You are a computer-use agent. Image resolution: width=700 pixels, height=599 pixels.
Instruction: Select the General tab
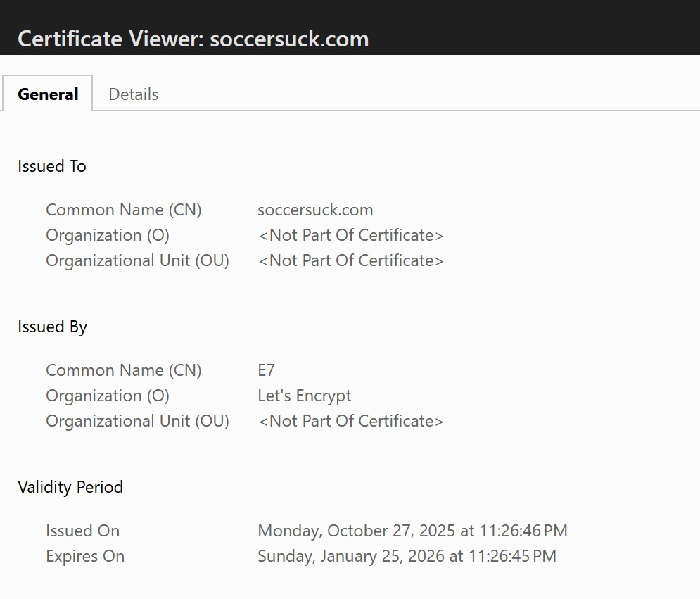pos(48,94)
